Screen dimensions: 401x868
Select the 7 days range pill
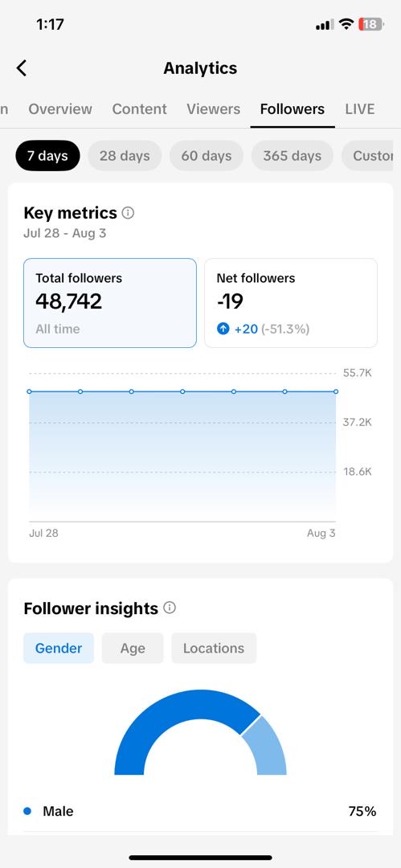tap(47, 156)
